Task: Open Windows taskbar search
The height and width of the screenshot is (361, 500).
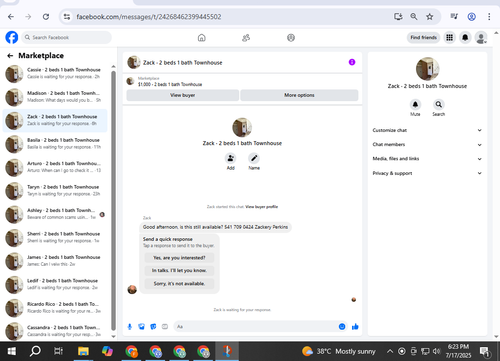Action: point(35,351)
